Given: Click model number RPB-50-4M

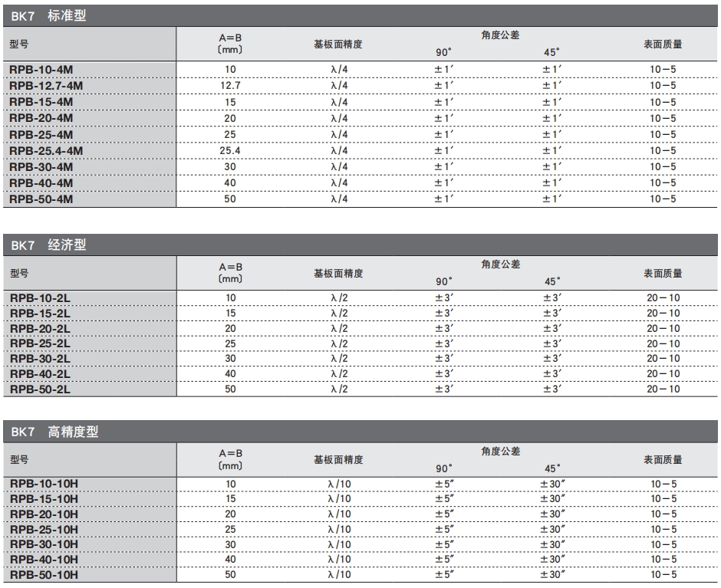Looking at the screenshot, I should pyautogui.click(x=41, y=199).
